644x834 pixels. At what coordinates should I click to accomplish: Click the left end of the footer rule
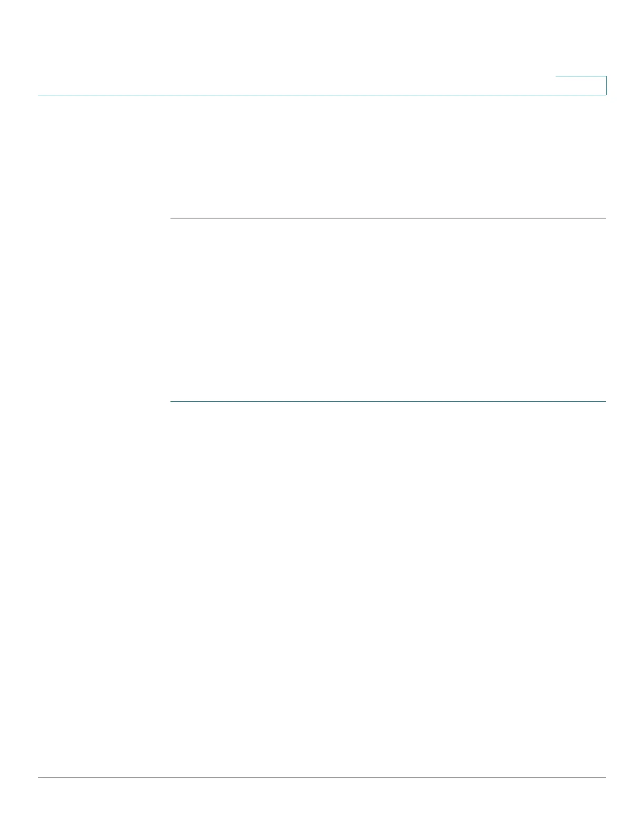(40, 777)
